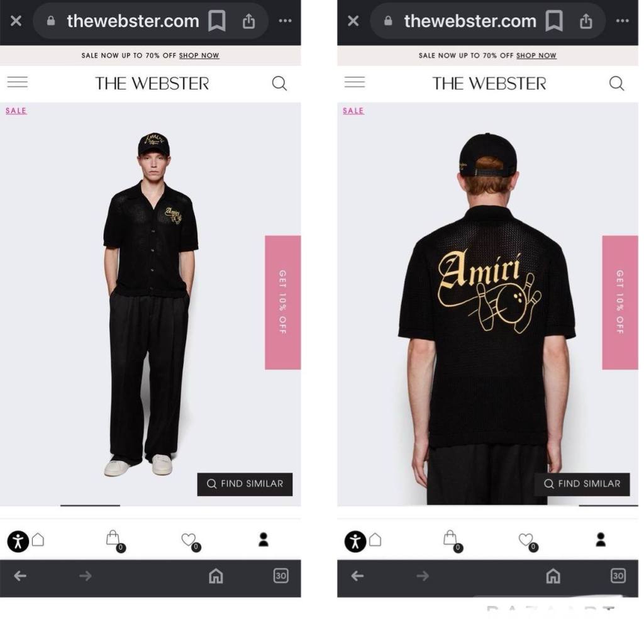Viewport: 644px width, 644px height.
Task: Click pink SALE link in right screenshot
Action: point(353,111)
